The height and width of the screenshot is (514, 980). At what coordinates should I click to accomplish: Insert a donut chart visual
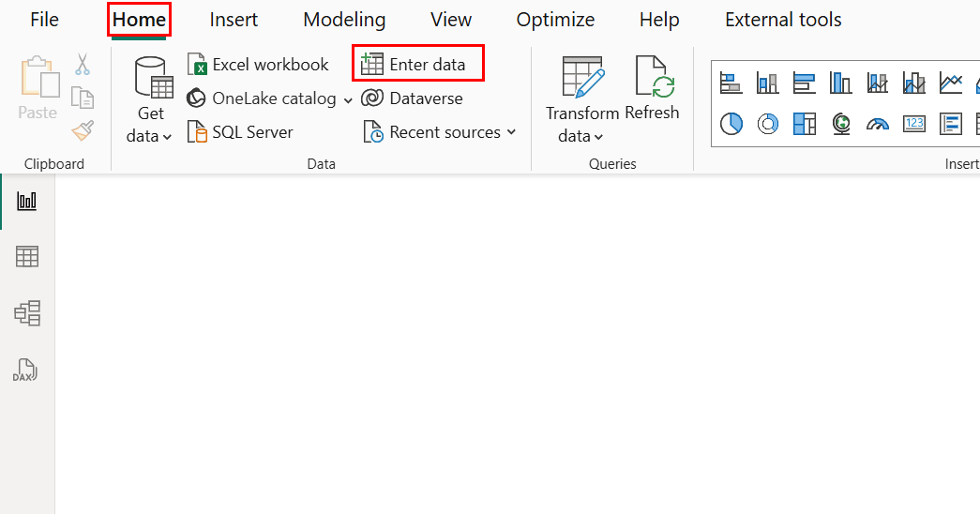pyautogui.click(x=767, y=124)
